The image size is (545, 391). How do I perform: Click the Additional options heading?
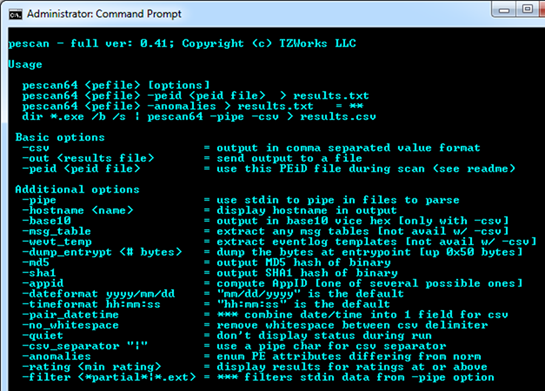click(x=77, y=189)
